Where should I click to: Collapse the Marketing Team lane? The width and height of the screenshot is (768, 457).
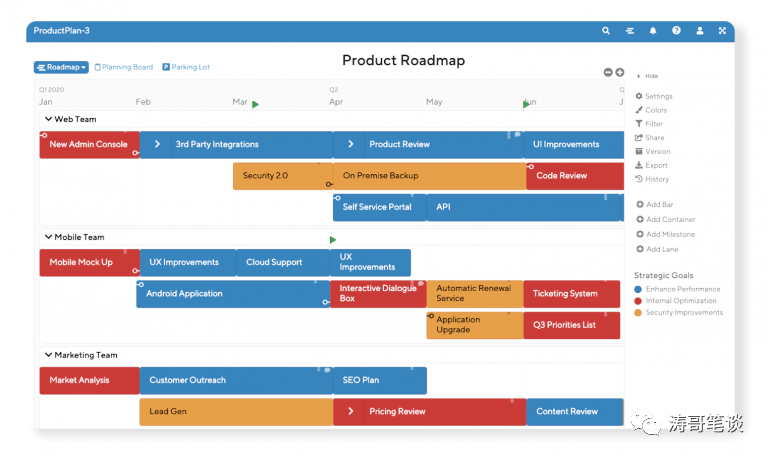(47, 355)
